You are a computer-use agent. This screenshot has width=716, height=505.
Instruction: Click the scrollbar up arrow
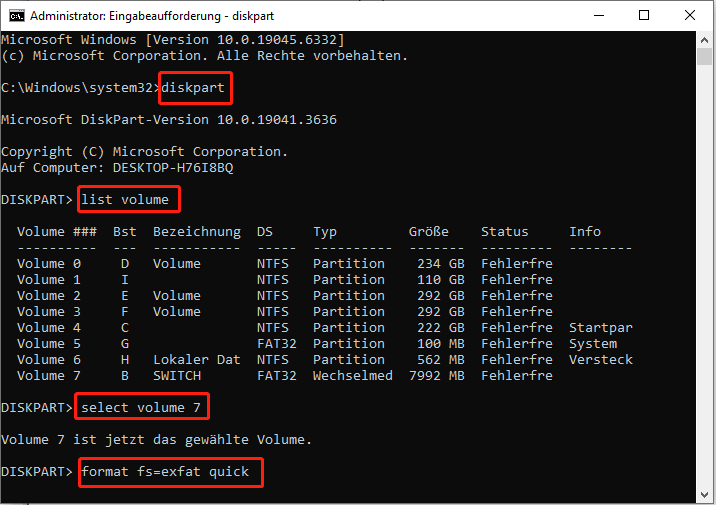[x=707, y=39]
